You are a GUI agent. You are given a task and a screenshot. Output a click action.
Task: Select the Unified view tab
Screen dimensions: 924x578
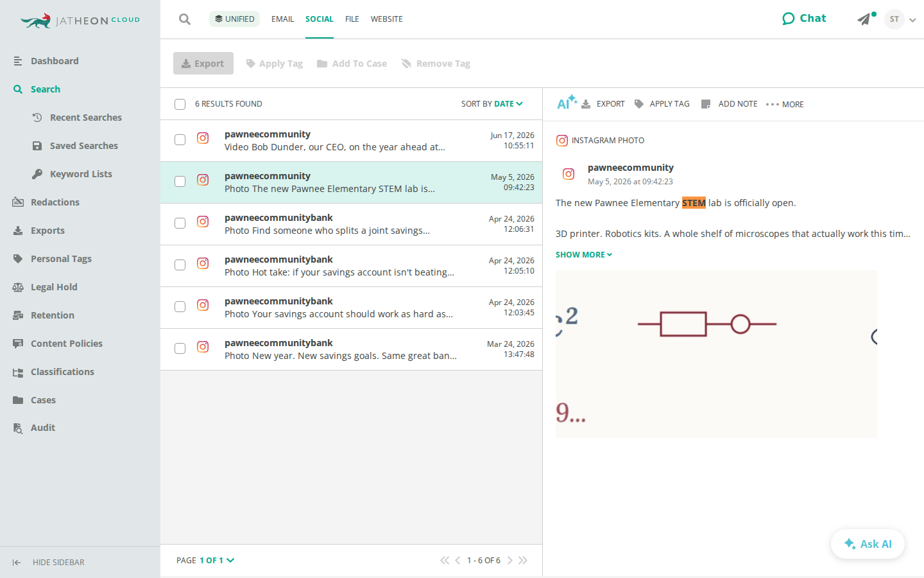[234, 19]
